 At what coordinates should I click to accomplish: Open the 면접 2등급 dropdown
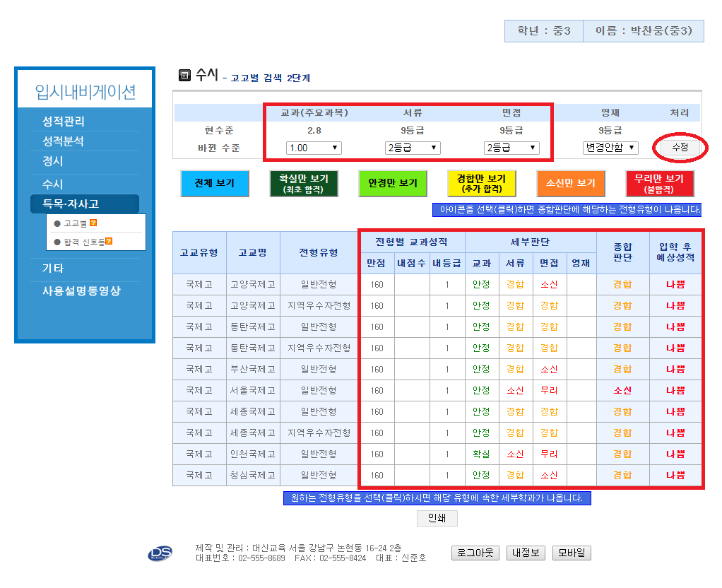[511, 148]
